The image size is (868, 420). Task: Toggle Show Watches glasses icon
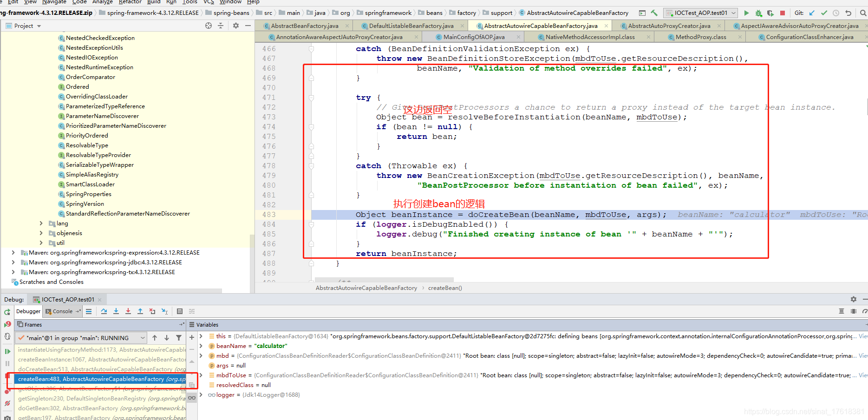pos(192,398)
